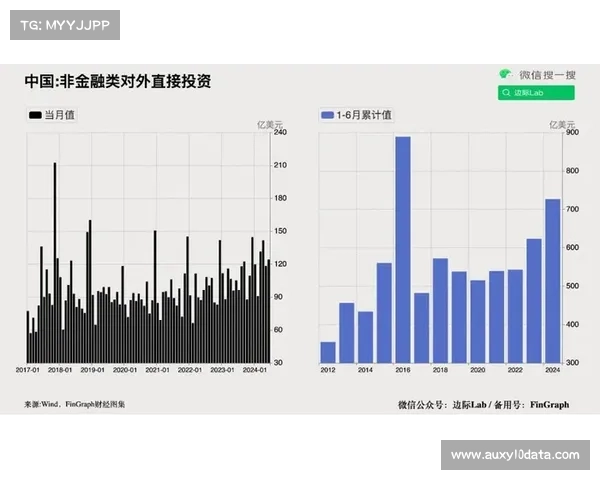Select the 当月值 legend label text

[x=60, y=115]
